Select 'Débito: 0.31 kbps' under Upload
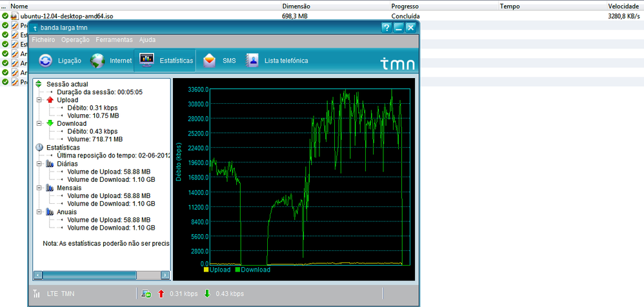 click(92, 108)
